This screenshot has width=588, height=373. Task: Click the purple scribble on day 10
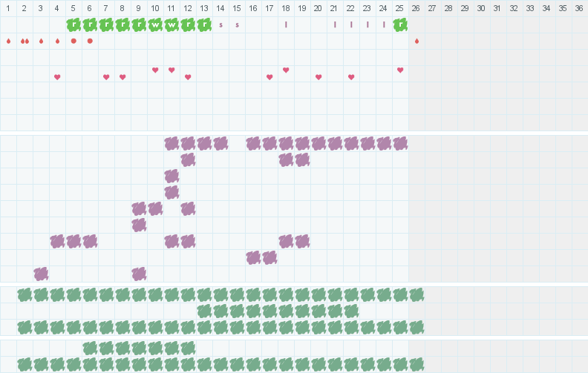[x=155, y=208]
